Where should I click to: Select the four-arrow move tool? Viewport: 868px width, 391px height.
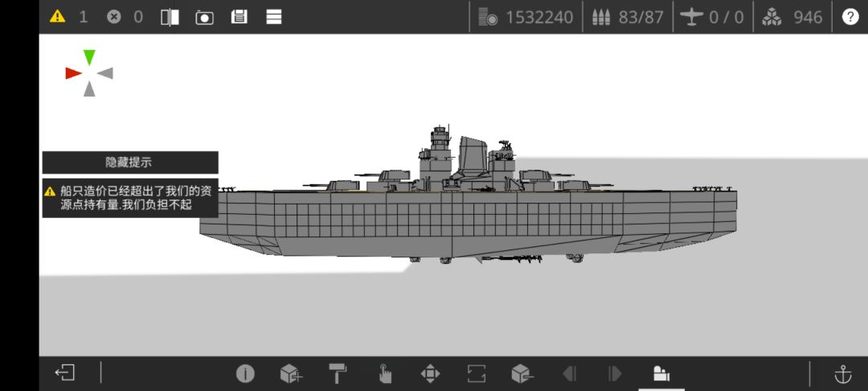430,373
